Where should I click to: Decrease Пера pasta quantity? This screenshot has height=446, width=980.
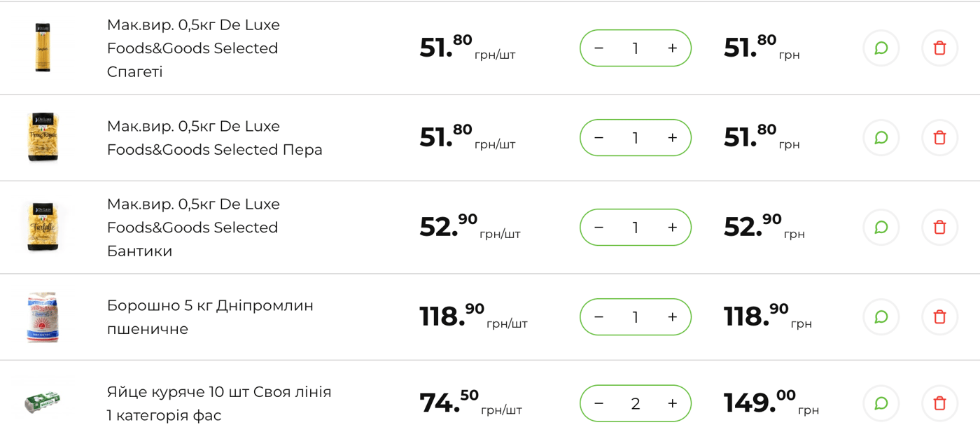click(x=598, y=137)
